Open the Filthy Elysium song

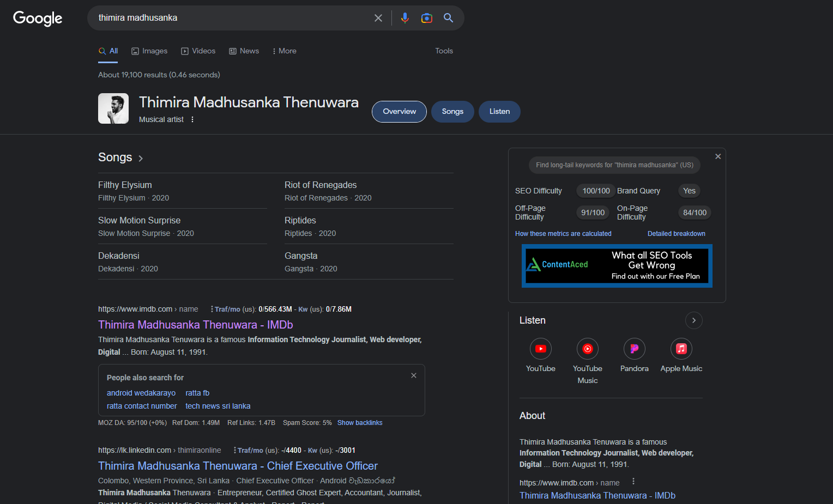(x=125, y=185)
